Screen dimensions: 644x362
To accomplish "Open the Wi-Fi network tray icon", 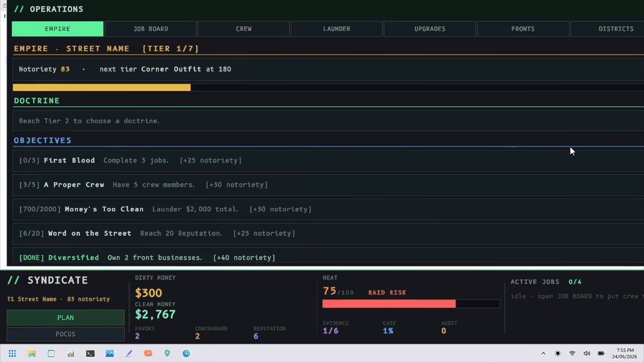I will (x=572, y=353).
